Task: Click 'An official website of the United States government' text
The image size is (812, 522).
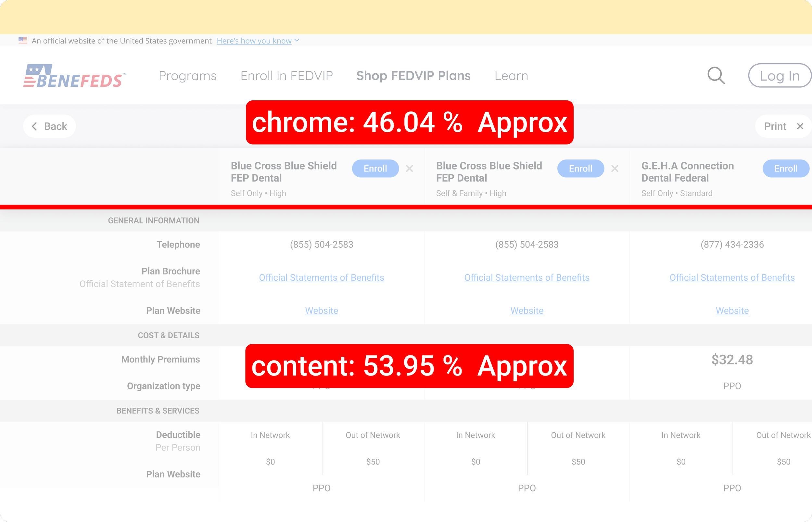Action: click(122, 41)
